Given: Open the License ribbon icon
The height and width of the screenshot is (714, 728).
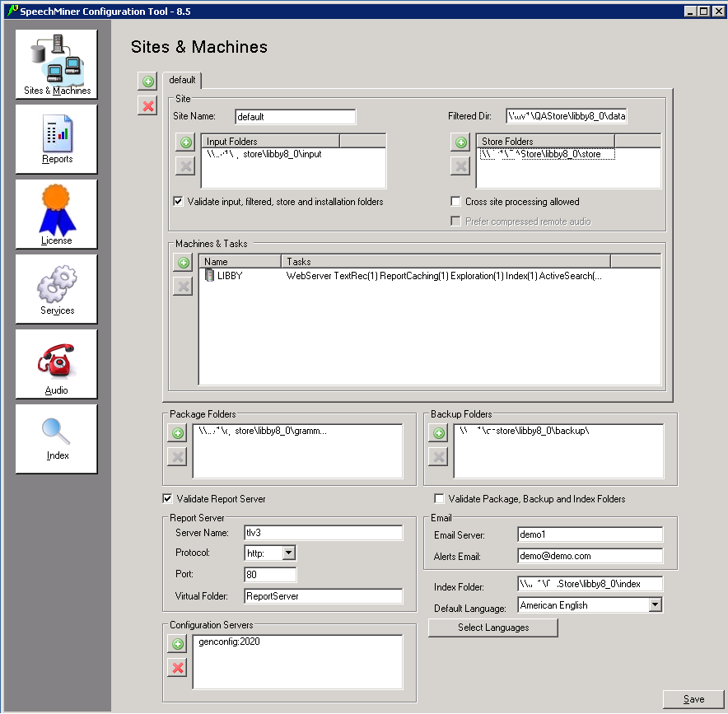Looking at the screenshot, I should click(56, 214).
